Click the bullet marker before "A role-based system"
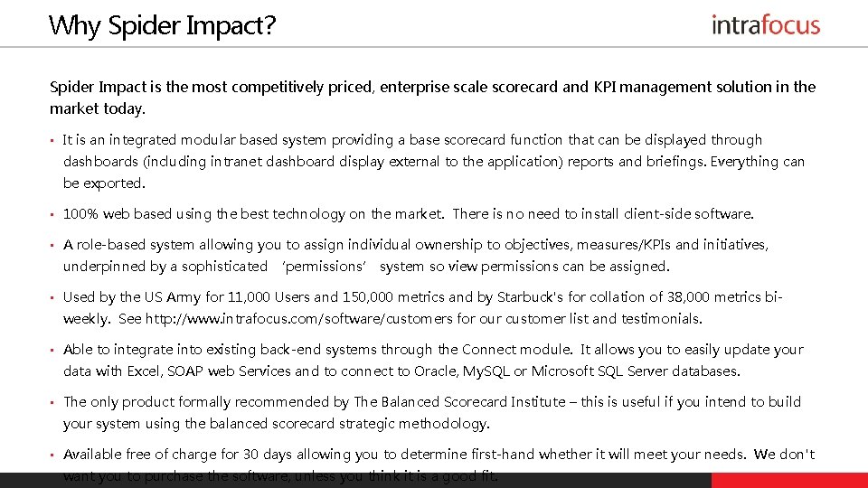This screenshot has height=488, width=868. (53, 245)
